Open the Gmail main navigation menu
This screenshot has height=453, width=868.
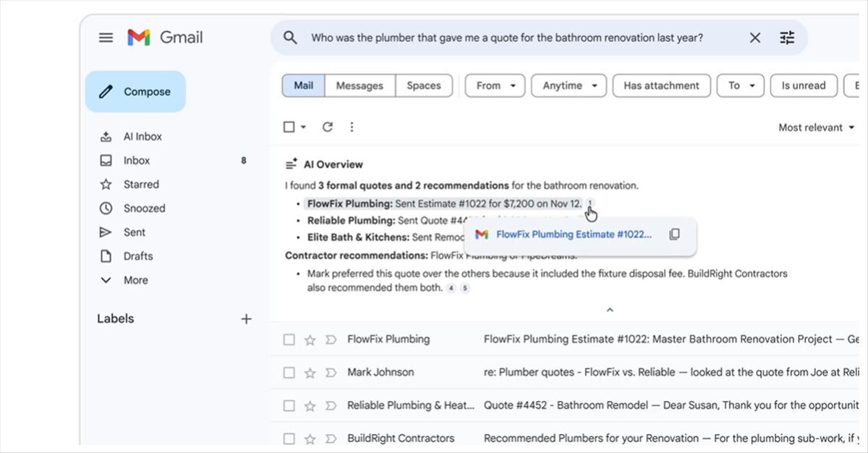point(106,37)
